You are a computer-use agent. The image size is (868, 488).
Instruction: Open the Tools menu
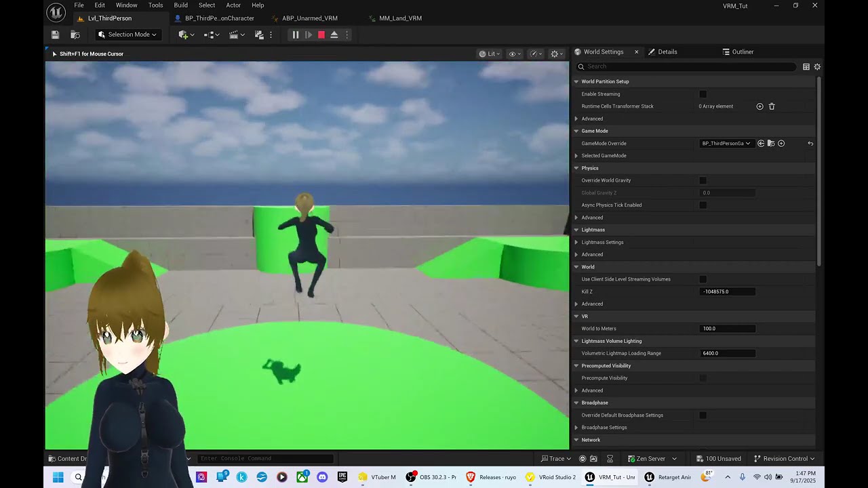[156, 5]
